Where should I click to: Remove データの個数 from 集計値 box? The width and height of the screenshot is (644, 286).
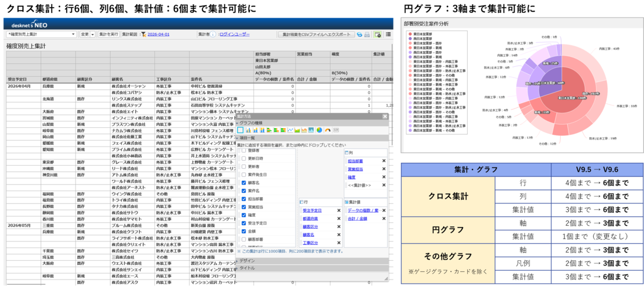coord(384,210)
